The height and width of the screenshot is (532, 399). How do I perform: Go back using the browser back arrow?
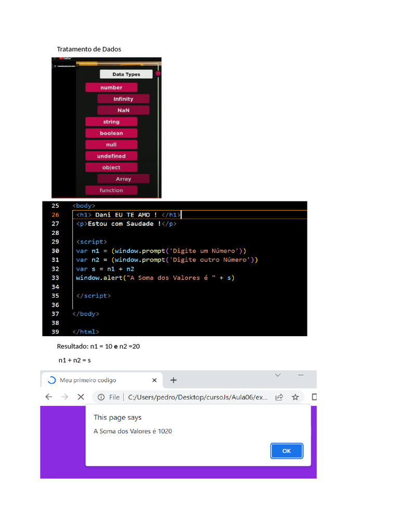[49, 396]
